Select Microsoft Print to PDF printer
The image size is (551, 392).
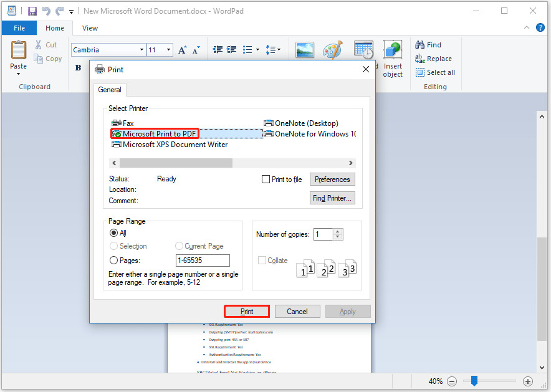[155, 134]
